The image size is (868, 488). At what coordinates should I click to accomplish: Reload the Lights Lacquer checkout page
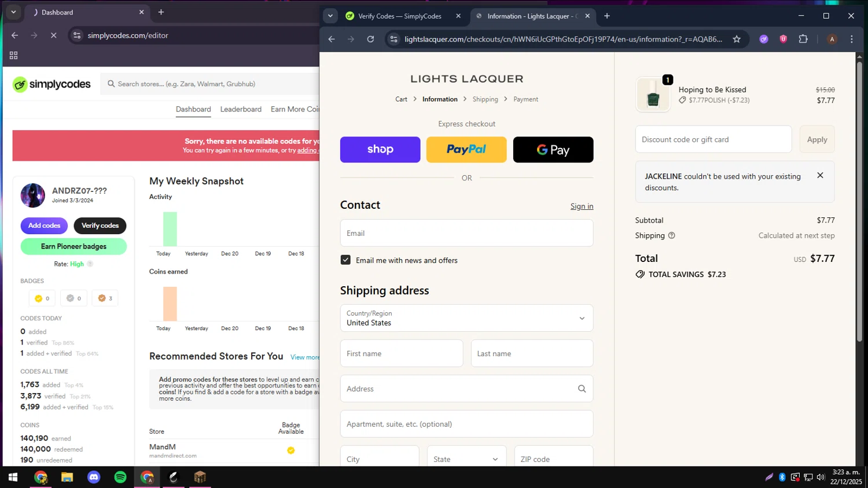(371, 39)
